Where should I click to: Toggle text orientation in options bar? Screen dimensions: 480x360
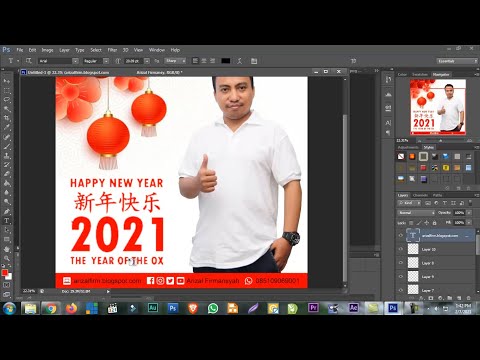click(x=29, y=61)
